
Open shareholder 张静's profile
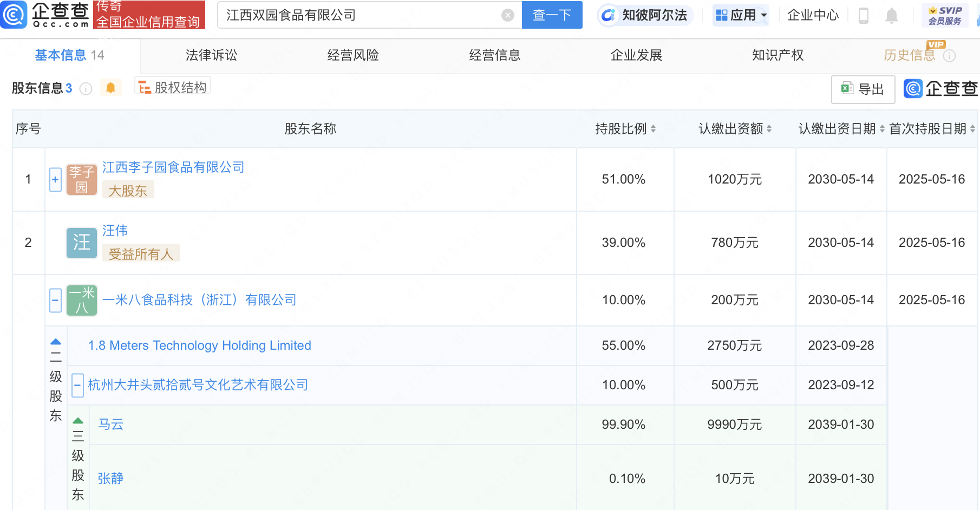coord(111,479)
